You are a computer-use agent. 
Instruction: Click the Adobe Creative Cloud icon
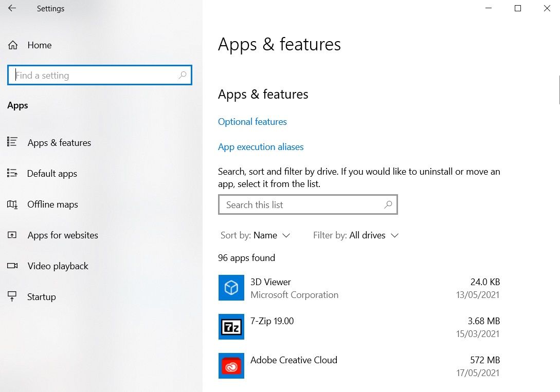pyautogui.click(x=231, y=366)
